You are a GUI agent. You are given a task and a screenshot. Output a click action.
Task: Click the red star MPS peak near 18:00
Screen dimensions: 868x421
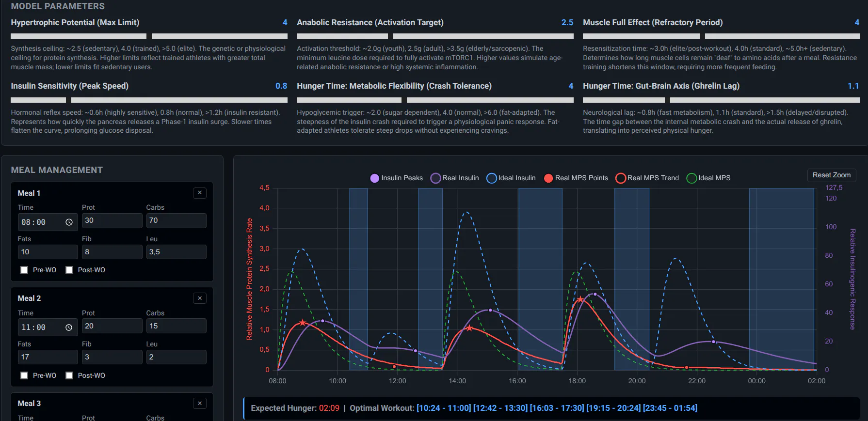coord(580,299)
